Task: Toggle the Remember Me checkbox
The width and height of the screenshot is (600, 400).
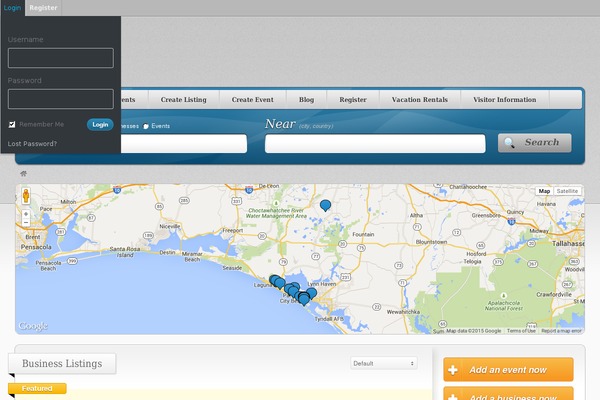Action: (x=12, y=125)
